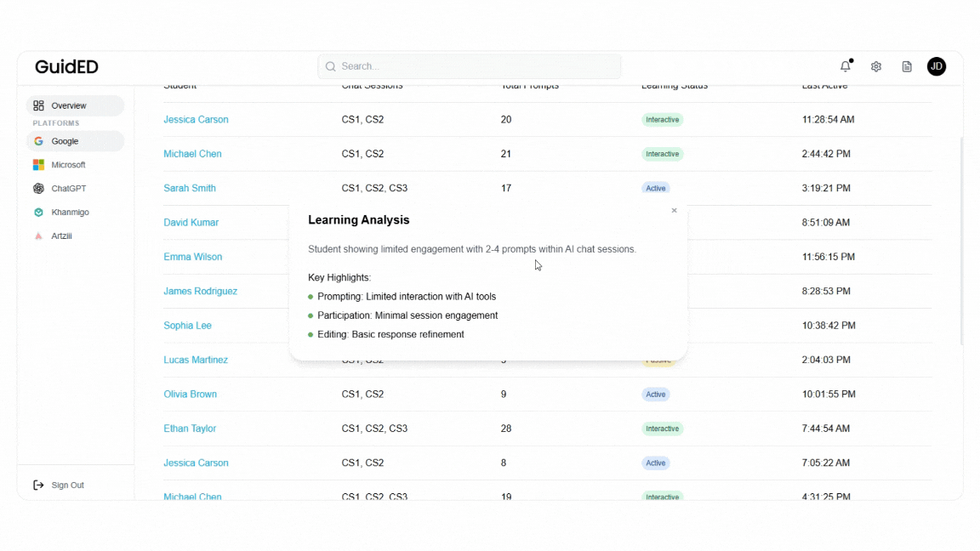This screenshot has height=551, width=980.
Task: Open the reports document icon
Action: pyautogui.click(x=907, y=65)
